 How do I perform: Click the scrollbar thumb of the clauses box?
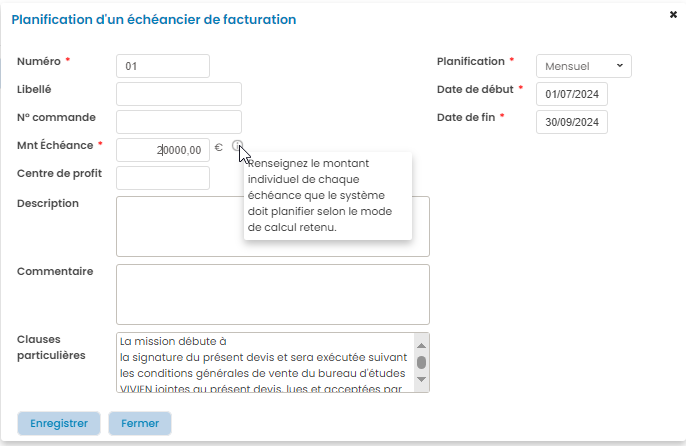click(x=421, y=362)
